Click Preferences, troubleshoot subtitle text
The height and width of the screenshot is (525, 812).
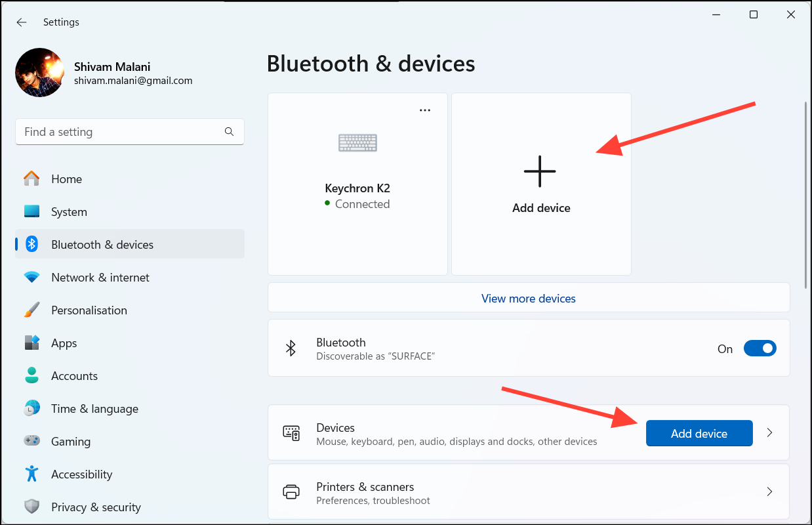(x=373, y=501)
